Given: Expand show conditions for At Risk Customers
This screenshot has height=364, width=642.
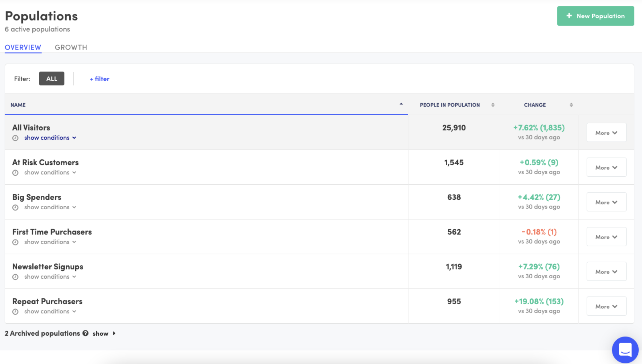Looking at the screenshot, I should pos(50,172).
